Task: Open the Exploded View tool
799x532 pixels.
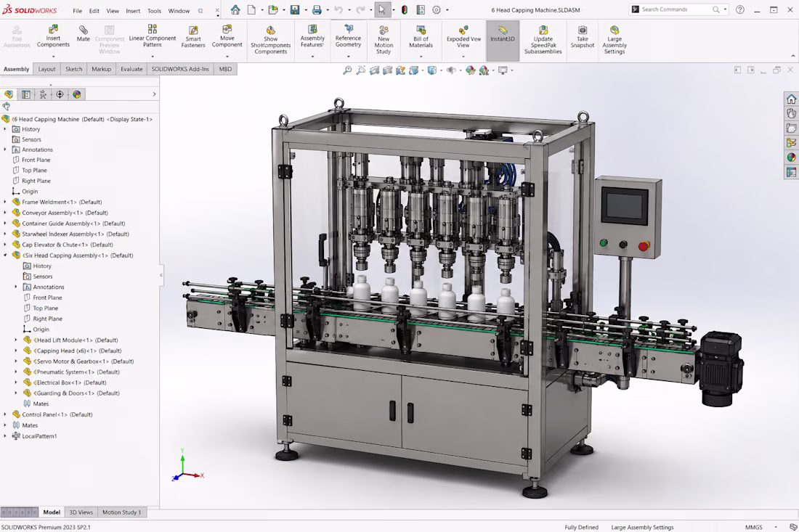Action: click(463, 37)
